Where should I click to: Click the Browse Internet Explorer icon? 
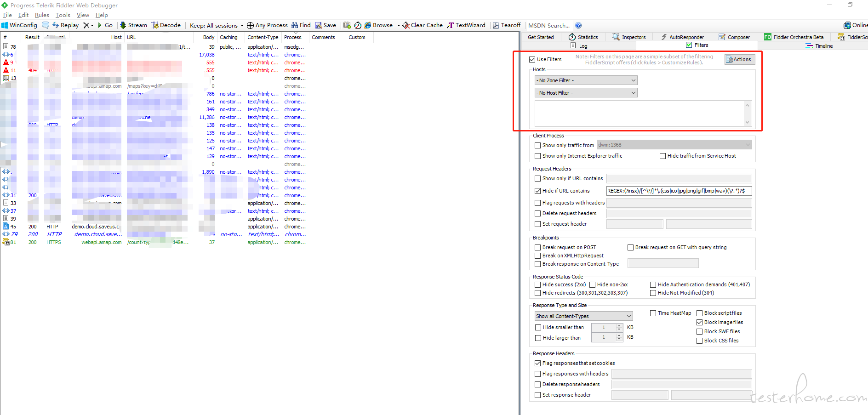tap(368, 25)
